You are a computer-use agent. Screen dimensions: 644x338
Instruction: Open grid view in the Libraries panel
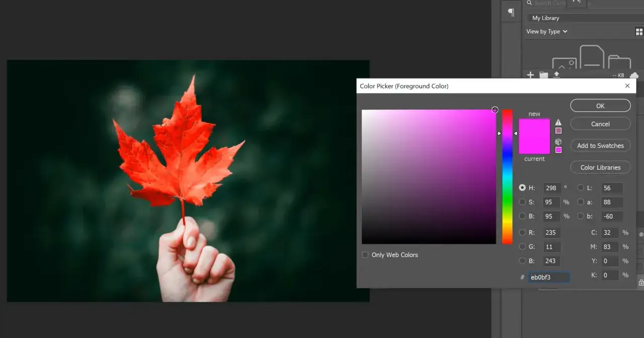pos(638,31)
